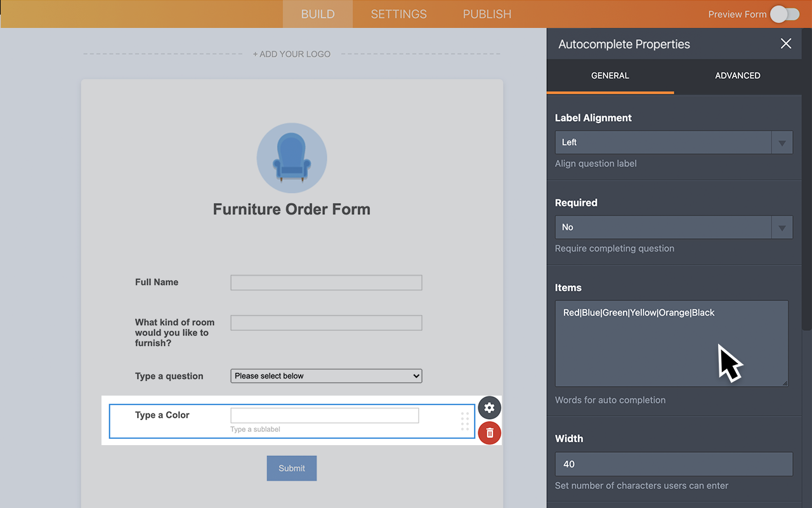The image size is (812, 508).
Task: Open the Please select below dropdown
Action: [326, 376]
